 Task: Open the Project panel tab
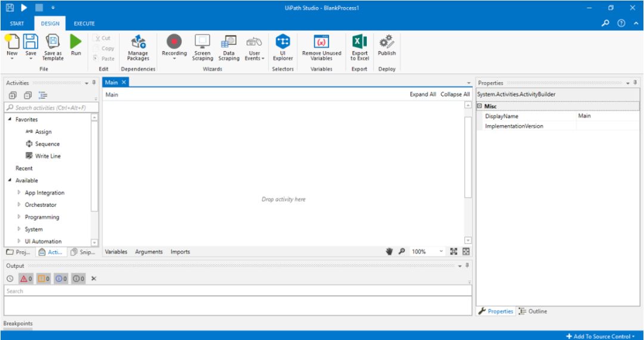click(18, 252)
